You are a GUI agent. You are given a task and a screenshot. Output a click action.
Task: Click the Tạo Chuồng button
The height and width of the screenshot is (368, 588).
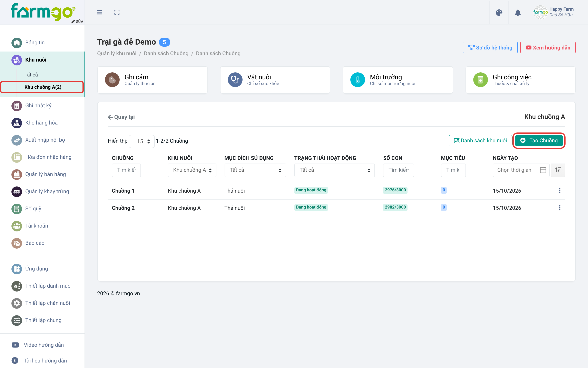point(539,140)
